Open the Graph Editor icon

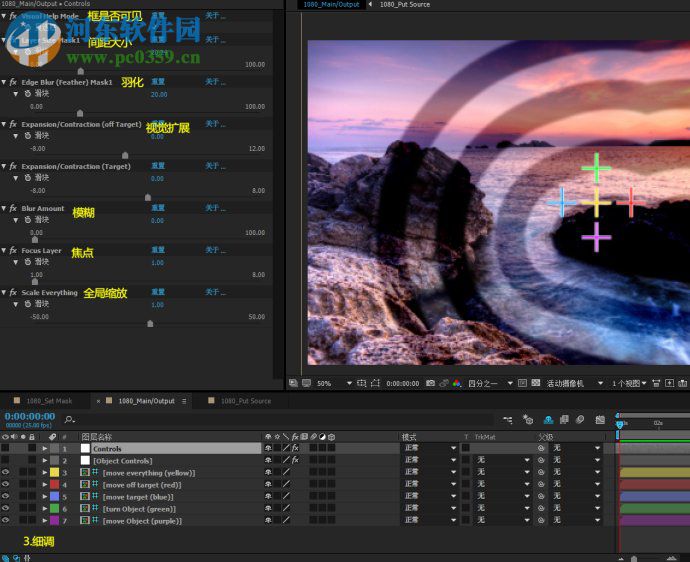(600, 420)
